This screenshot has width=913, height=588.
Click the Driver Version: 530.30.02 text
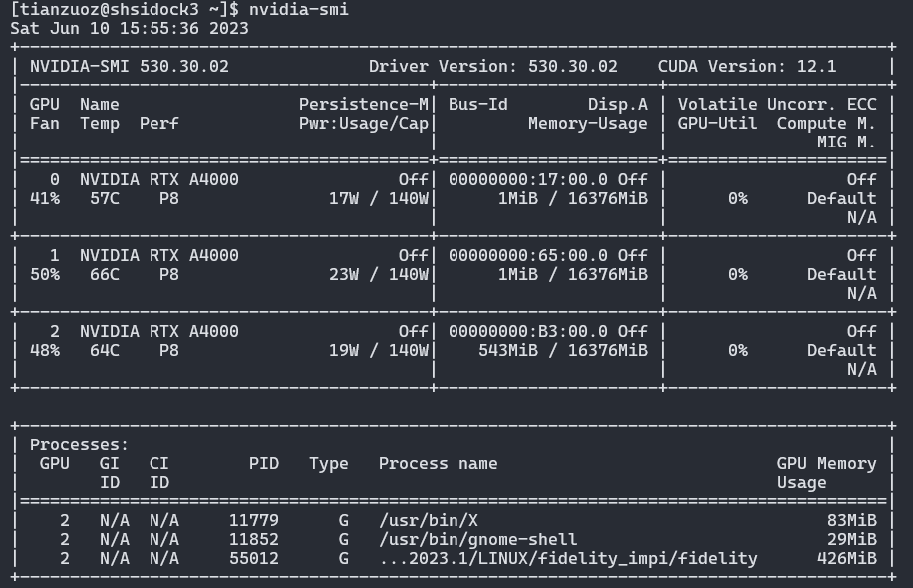click(492, 67)
